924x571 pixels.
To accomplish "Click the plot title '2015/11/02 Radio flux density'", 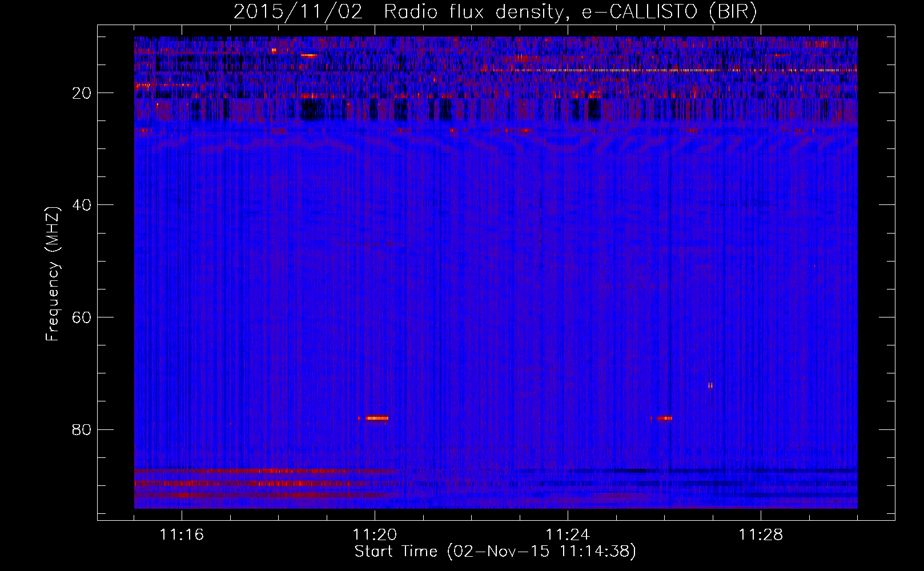I will click(495, 12).
